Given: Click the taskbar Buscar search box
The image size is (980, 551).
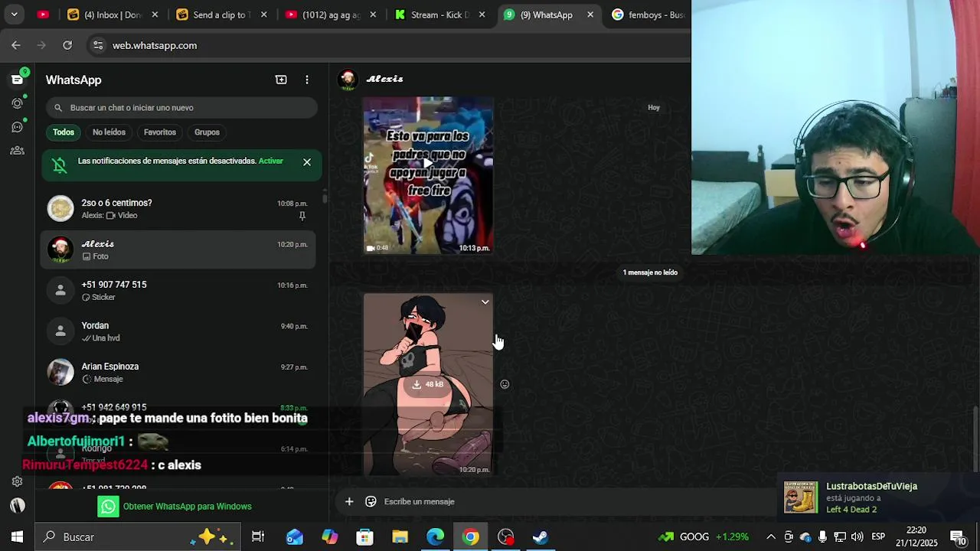Looking at the screenshot, I should click(x=138, y=537).
